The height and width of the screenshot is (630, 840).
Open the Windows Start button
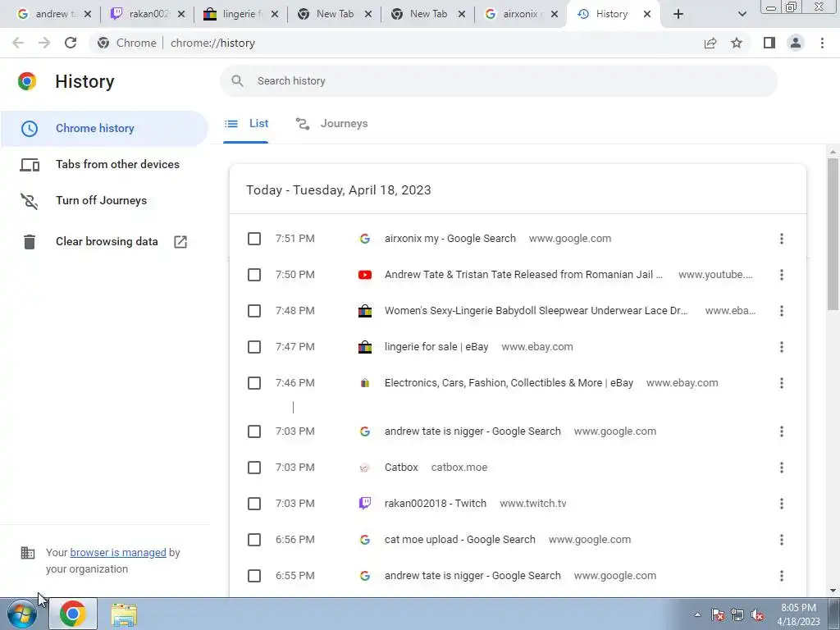[x=21, y=614]
